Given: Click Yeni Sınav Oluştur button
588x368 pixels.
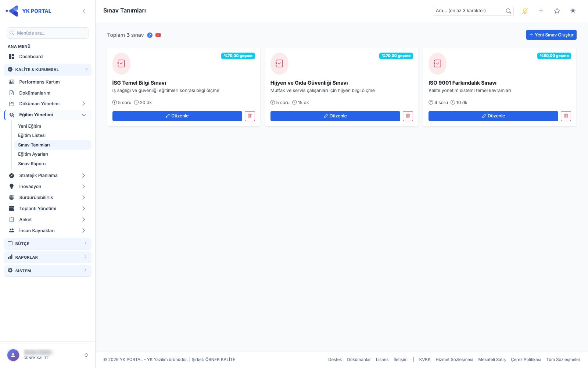Looking at the screenshot, I should 551,35.
